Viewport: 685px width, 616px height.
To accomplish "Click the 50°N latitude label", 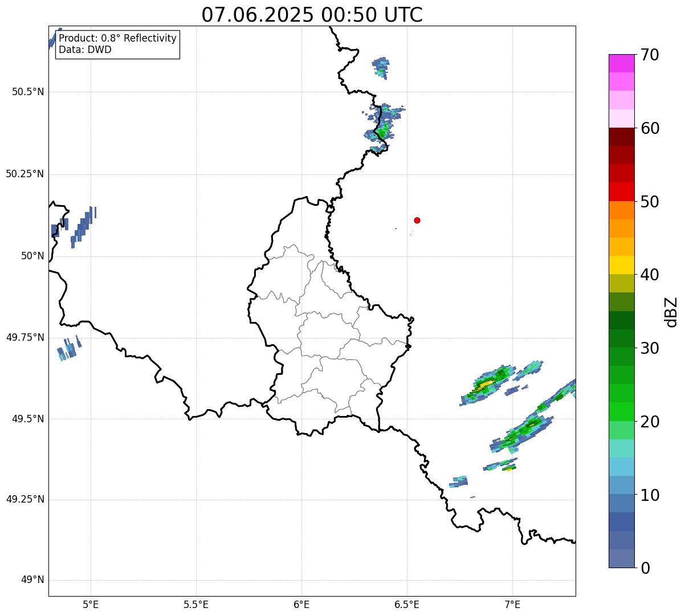I will (32, 256).
